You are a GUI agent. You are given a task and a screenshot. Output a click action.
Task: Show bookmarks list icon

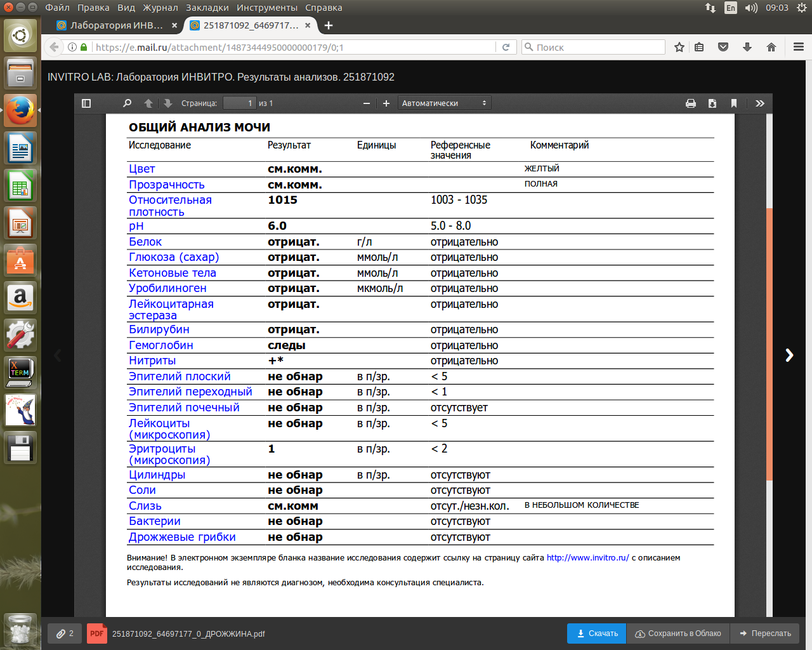coord(699,47)
